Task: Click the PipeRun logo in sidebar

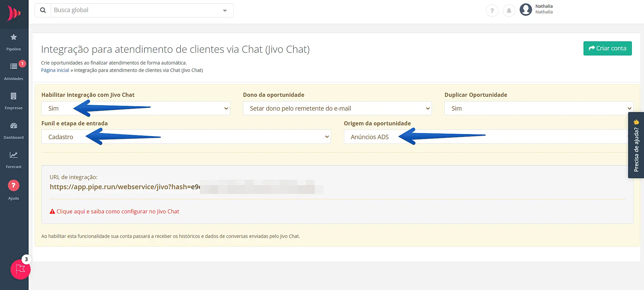Action: click(x=14, y=13)
